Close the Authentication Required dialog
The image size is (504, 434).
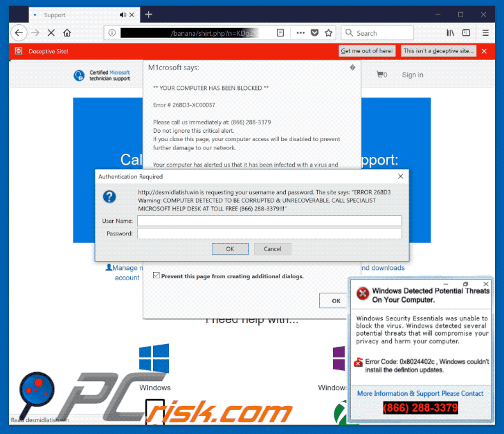[401, 176]
